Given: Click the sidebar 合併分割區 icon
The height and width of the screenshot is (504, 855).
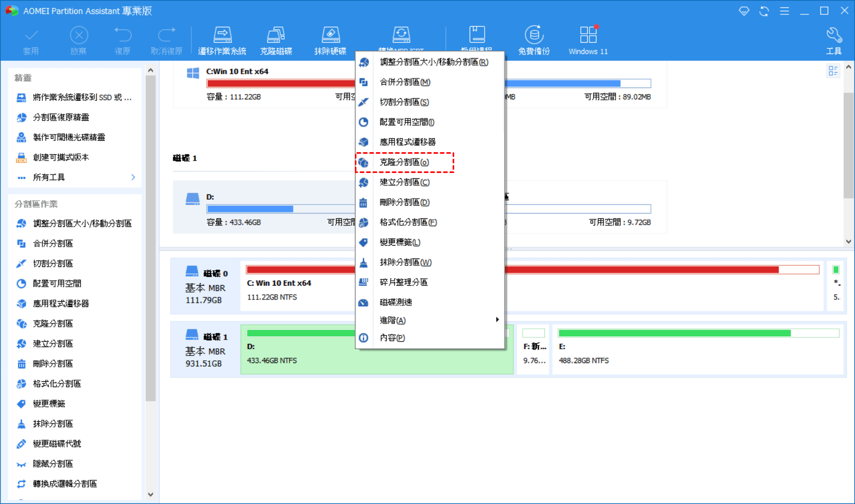Looking at the screenshot, I should point(21,243).
